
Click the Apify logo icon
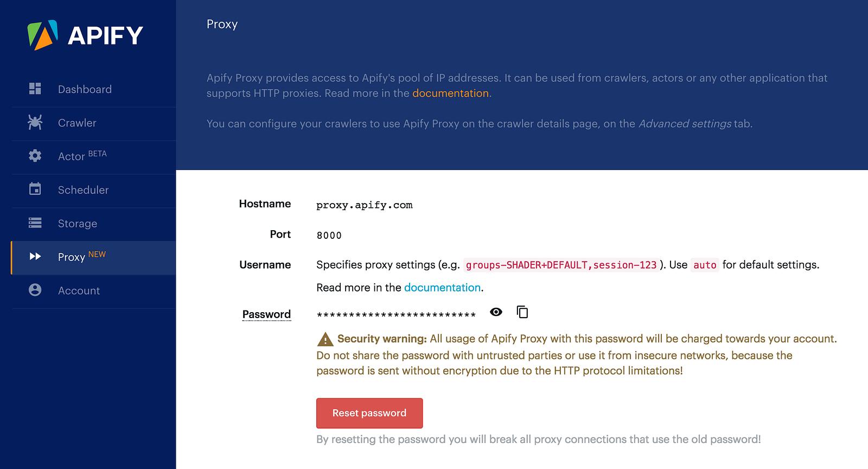click(x=42, y=35)
